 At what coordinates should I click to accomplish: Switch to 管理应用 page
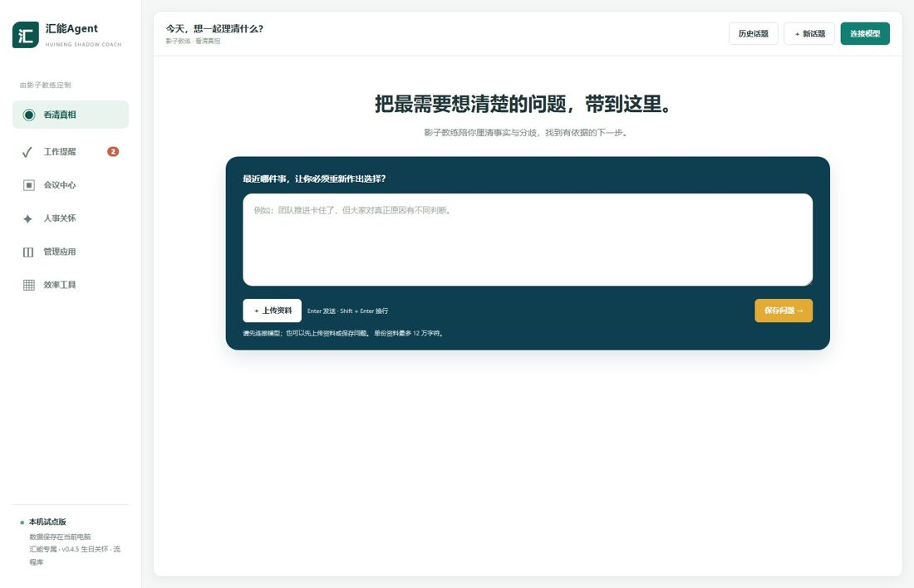pos(71,252)
